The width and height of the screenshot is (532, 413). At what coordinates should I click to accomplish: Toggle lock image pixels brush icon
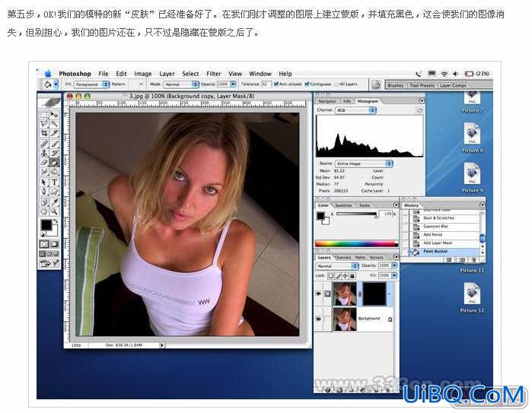338,275
